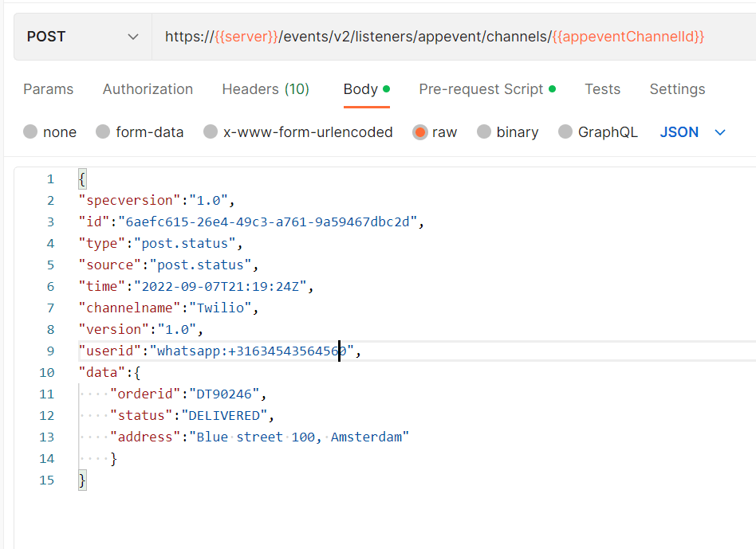Viewport: 756px width, 549px height.
Task: Switch to the Params tab
Action: 48,89
